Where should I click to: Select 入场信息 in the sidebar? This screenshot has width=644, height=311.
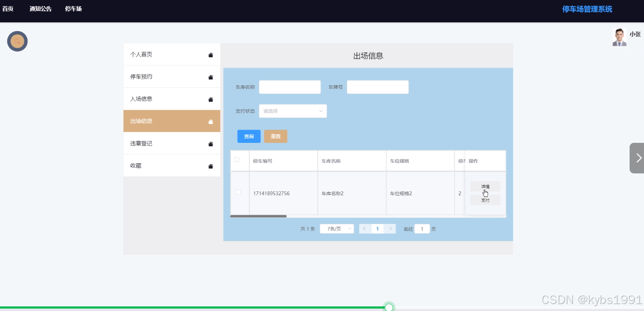click(172, 99)
